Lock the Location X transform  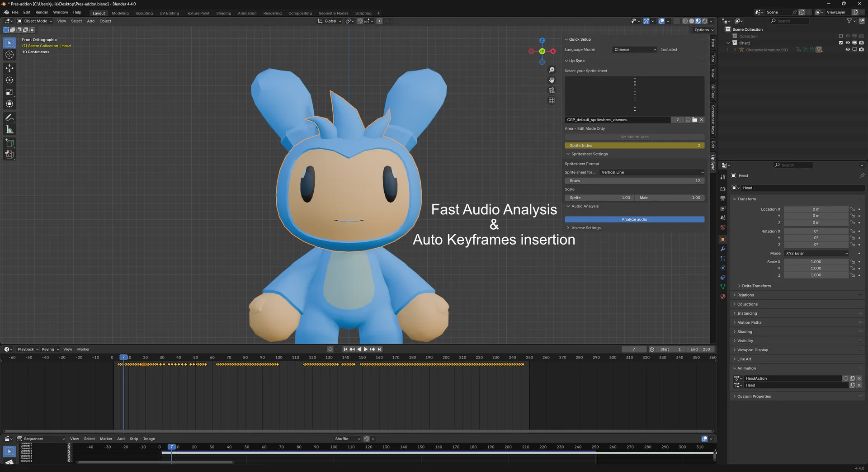853,209
